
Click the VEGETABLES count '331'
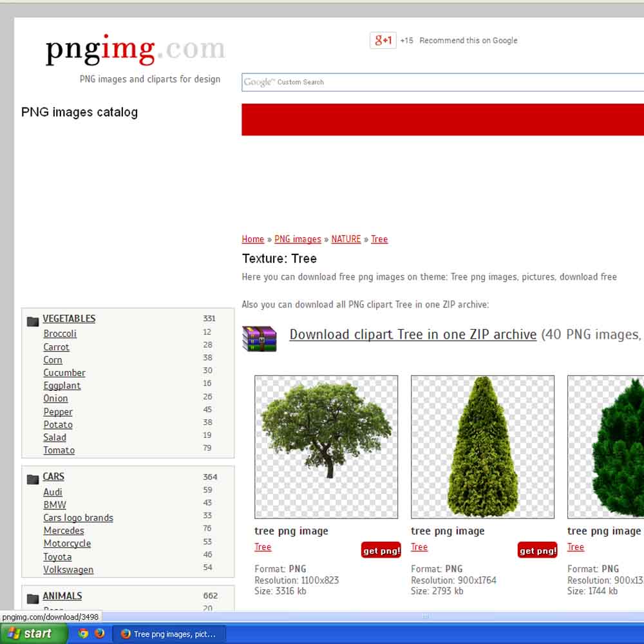pos(209,318)
